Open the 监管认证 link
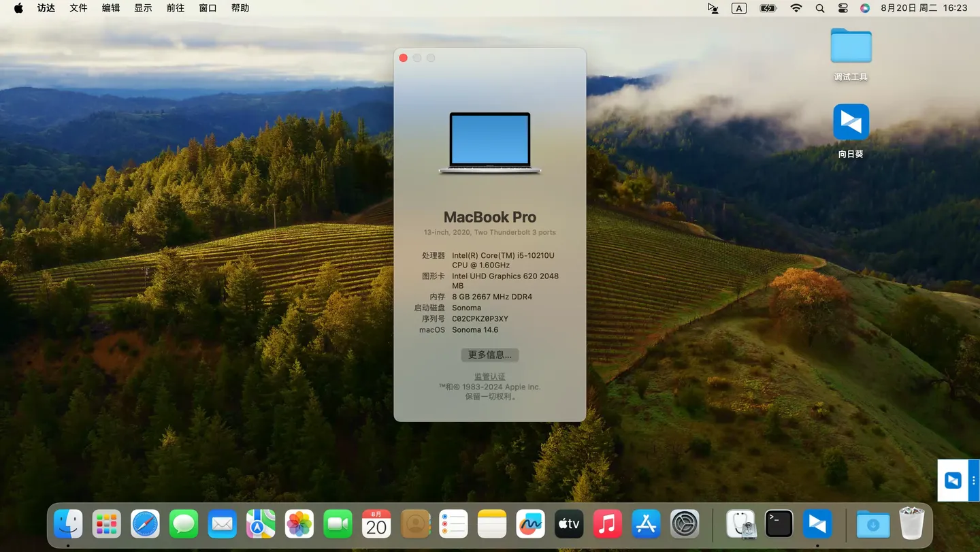 [489, 376]
